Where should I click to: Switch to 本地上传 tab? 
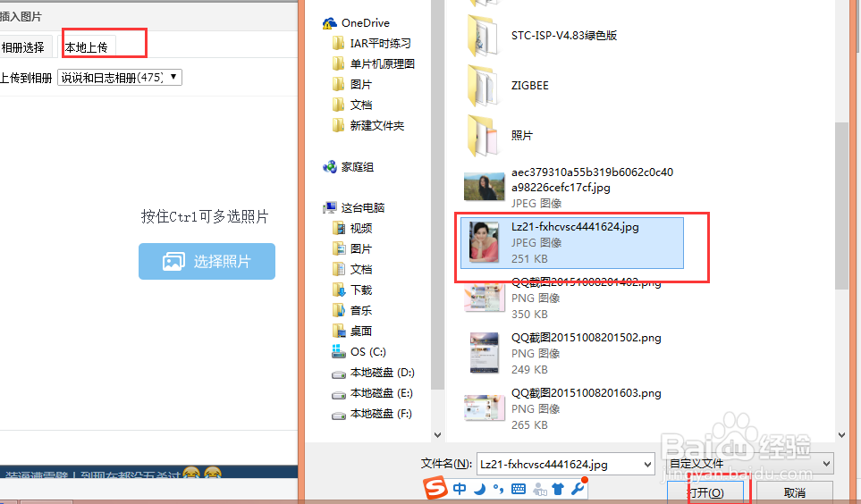[x=86, y=47]
